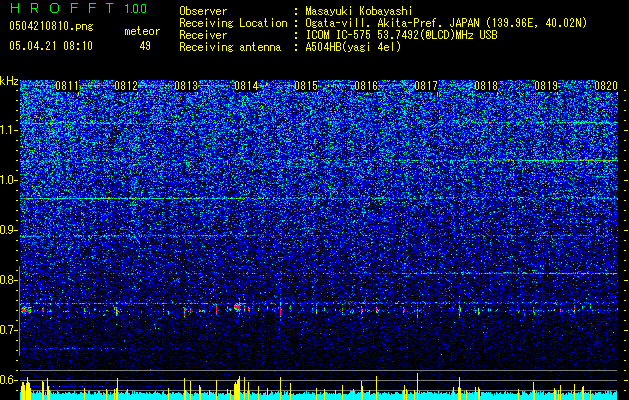Click the 0820 time marker

point(606,86)
